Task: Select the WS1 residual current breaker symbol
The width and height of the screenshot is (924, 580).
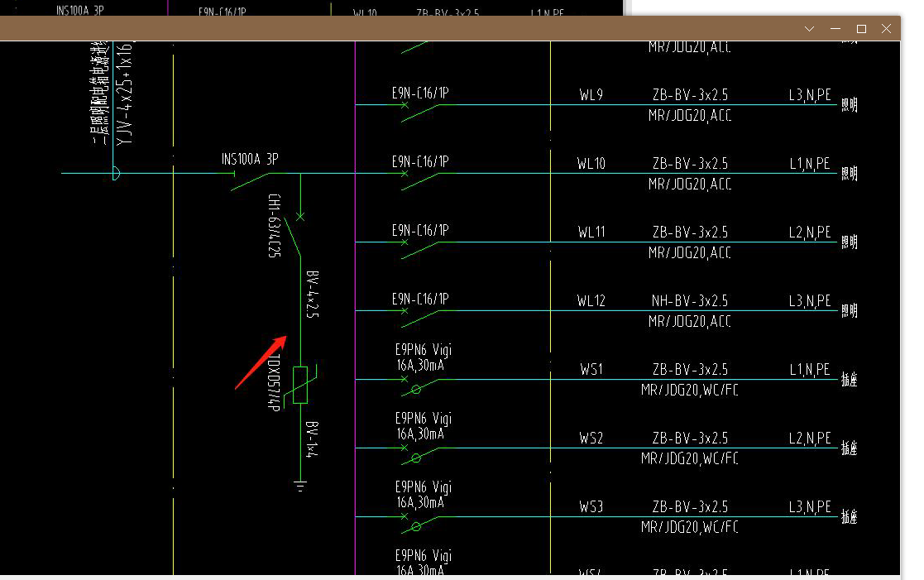Action: pos(419,386)
